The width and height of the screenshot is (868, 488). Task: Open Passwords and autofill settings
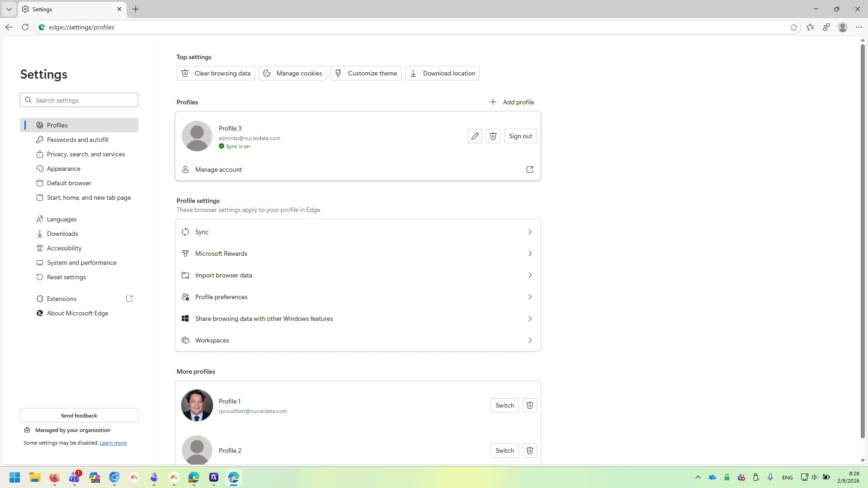(79, 140)
